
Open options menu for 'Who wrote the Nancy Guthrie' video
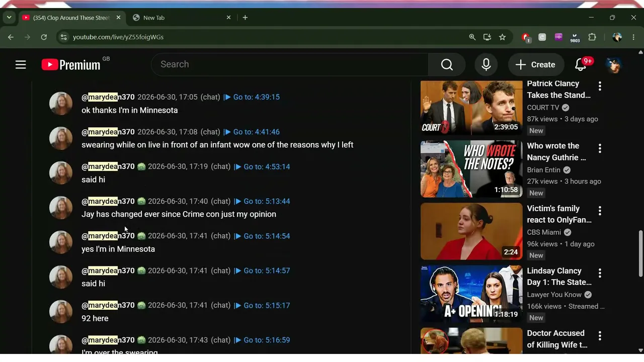600,148
